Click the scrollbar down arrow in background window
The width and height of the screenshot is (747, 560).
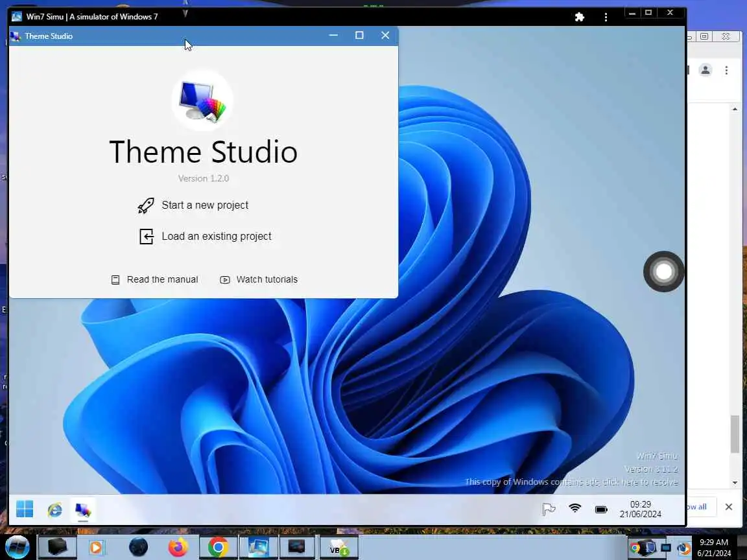(735, 483)
